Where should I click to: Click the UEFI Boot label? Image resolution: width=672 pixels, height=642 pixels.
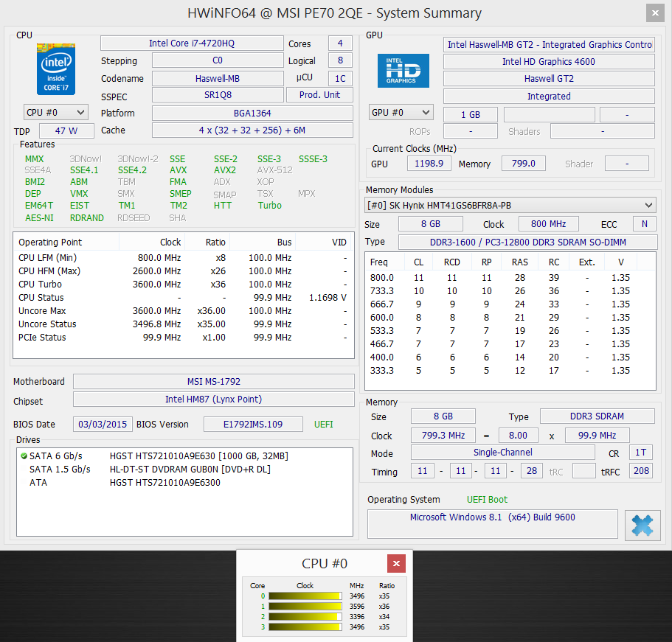coord(487,500)
